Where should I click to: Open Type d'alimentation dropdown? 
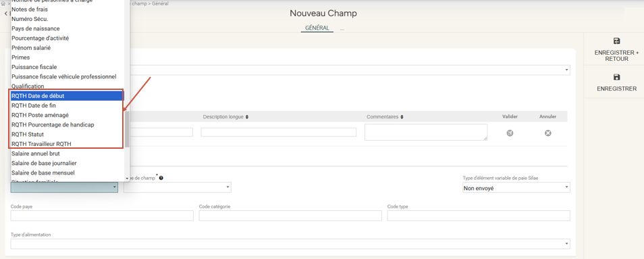pos(290,244)
